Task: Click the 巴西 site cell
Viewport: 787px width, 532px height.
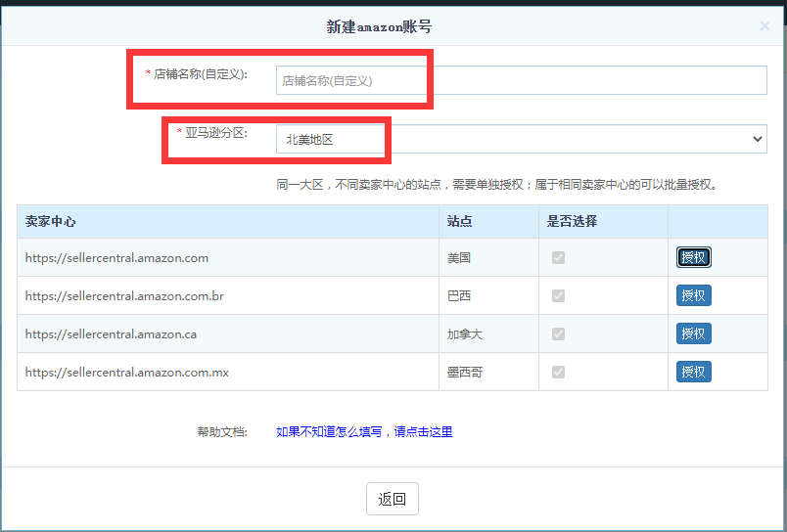Action: [488, 296]
